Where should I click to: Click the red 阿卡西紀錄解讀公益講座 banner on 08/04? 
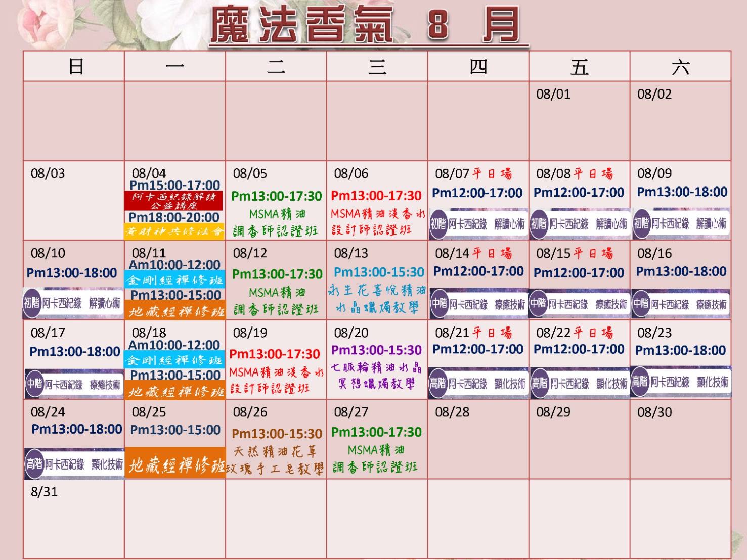pyautogui.click(x=173, y=201)
